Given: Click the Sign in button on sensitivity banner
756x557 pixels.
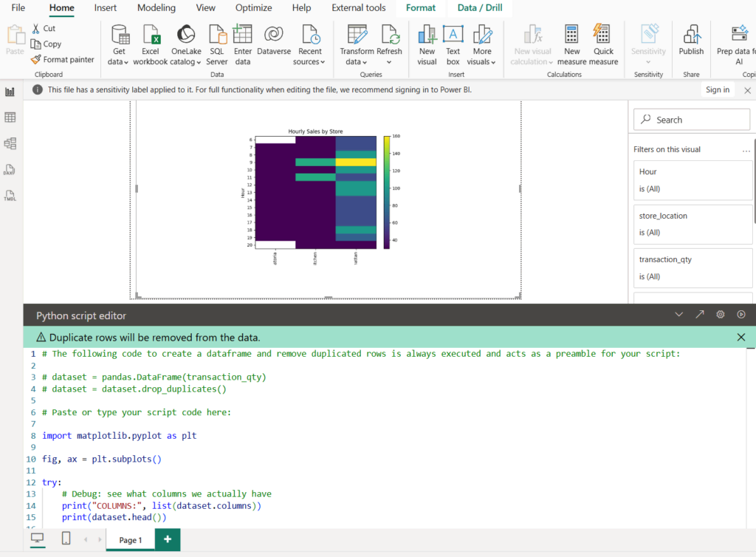Looking at the screenshot, I should [x=717, y=89].
